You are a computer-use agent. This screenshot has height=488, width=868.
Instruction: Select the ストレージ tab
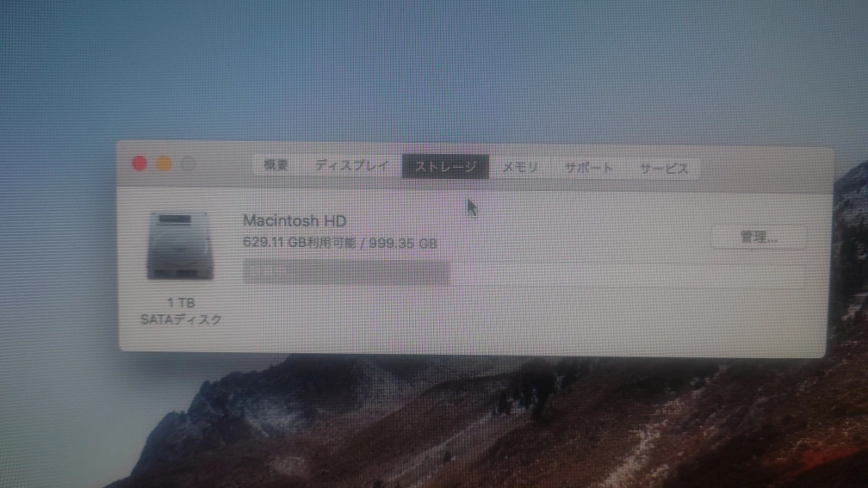point(446,167)
